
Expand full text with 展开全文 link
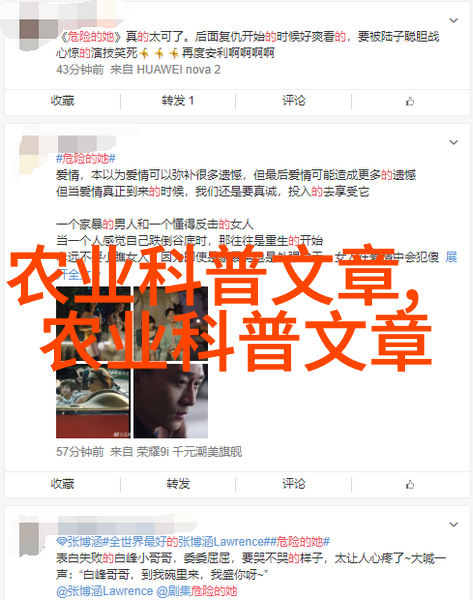[x=451, y=257]
